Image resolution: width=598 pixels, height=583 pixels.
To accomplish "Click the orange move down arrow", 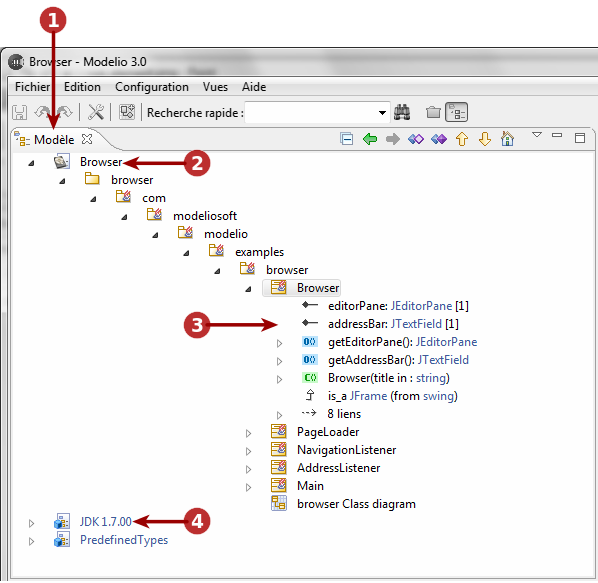I will pos(485,139).
